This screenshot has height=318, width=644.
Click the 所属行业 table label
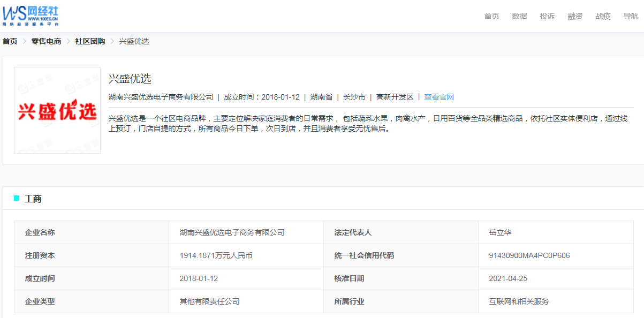[x=349, y=301]
